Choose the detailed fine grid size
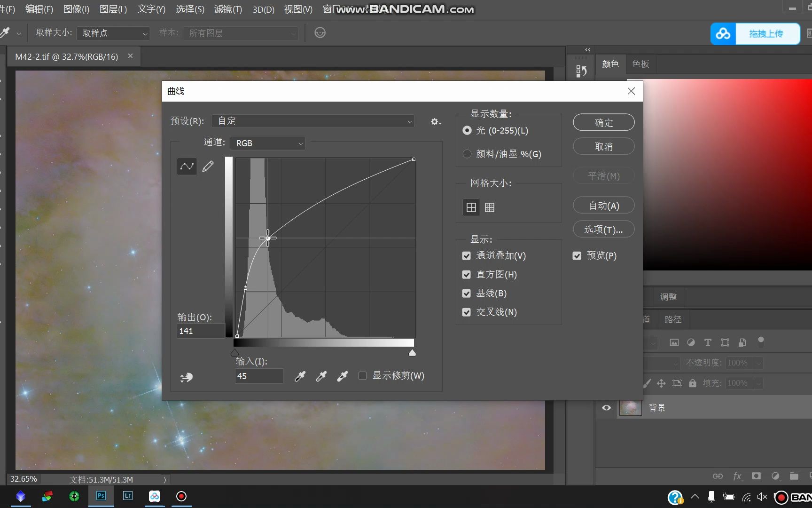Image resolution: width=812 pixels, height=508 pixels. (x=489, y=207)
